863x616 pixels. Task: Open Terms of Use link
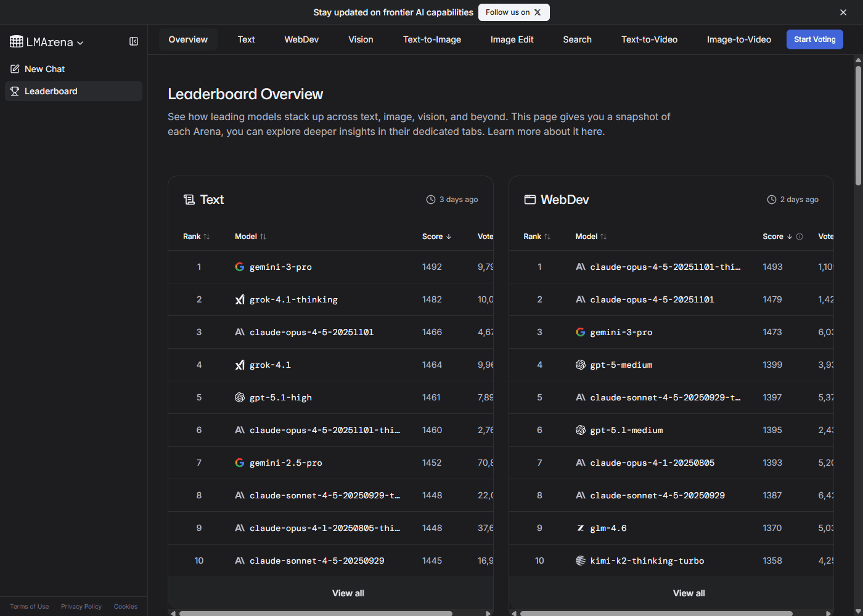(29, 607)
